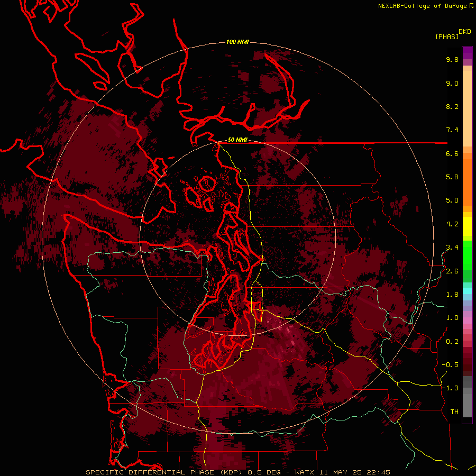Click the 6.6 scale value
This screenshot has height=476, width=476.
tap(452, 154)
